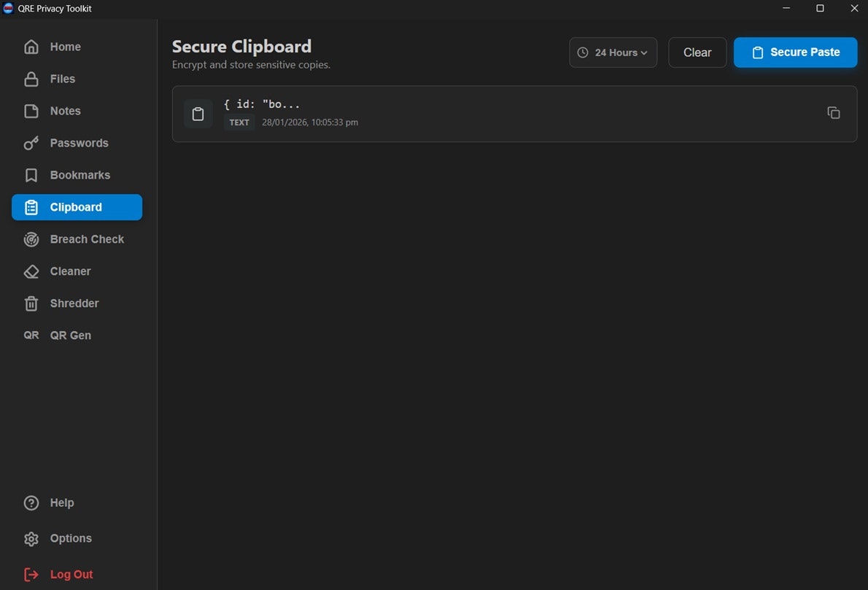
Task: Click the Clear button
Action: (x=697, y=53)
